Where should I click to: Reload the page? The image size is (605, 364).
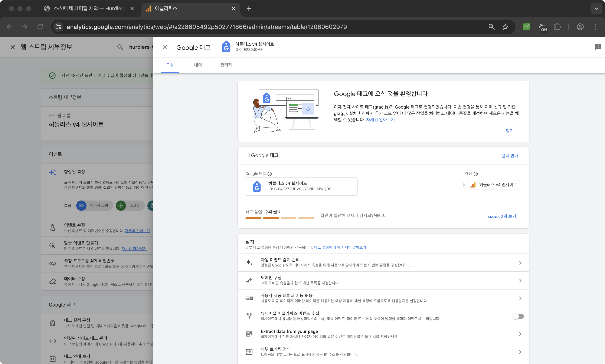click(x=40, y=27)
